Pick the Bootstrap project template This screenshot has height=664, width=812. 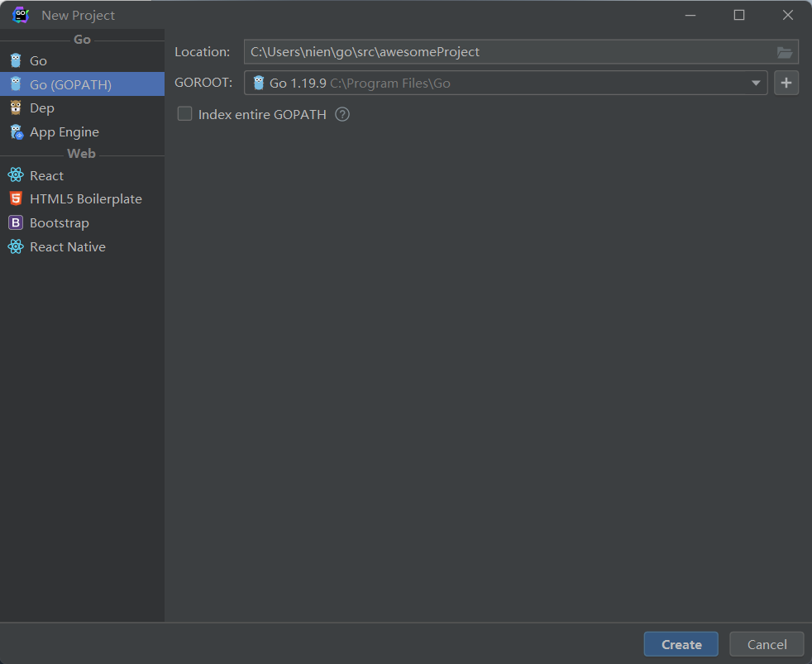pos(82,222)
